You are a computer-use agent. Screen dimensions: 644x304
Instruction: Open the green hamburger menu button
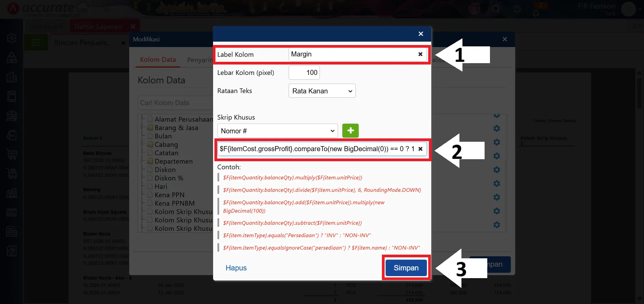tap(36, 43)
